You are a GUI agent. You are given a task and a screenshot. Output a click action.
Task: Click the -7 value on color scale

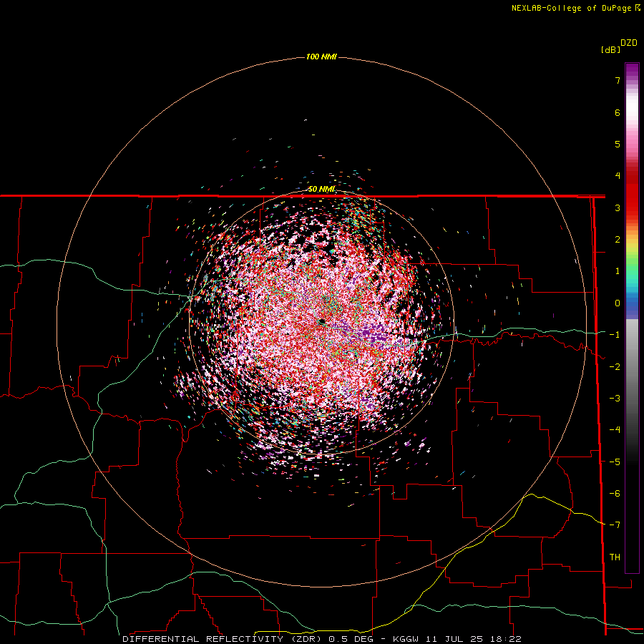tap(615, 525)
